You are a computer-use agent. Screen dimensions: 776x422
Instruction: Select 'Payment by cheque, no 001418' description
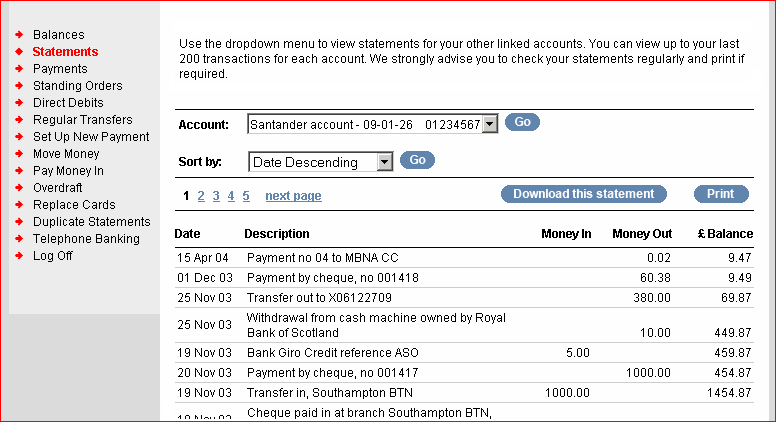tap(333, 278)
